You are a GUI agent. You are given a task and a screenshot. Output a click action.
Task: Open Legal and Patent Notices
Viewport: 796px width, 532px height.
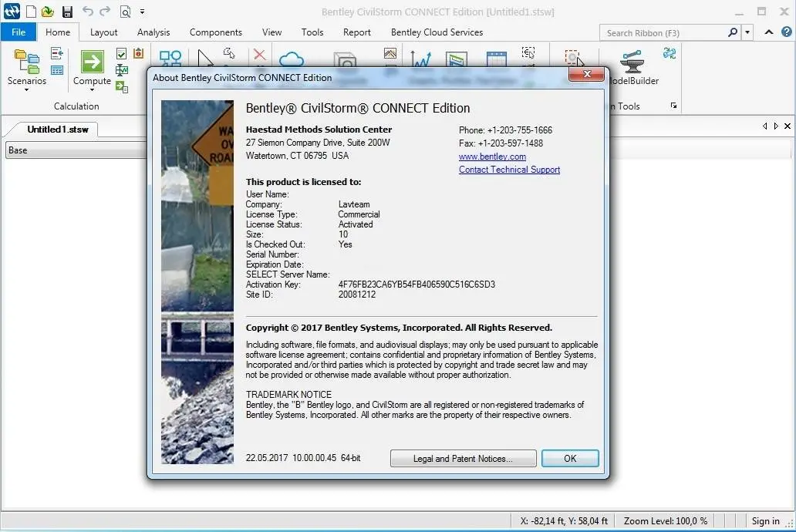coord(463,459)
